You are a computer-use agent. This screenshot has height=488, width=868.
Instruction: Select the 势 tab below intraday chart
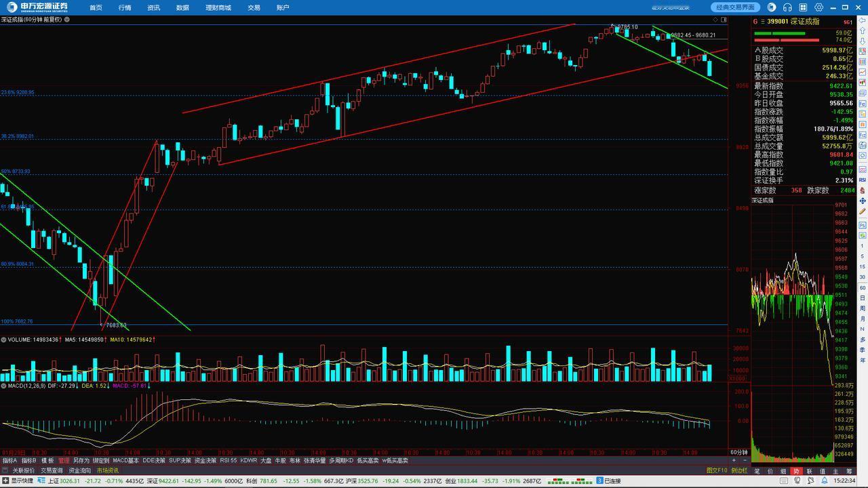coord(797,471)
